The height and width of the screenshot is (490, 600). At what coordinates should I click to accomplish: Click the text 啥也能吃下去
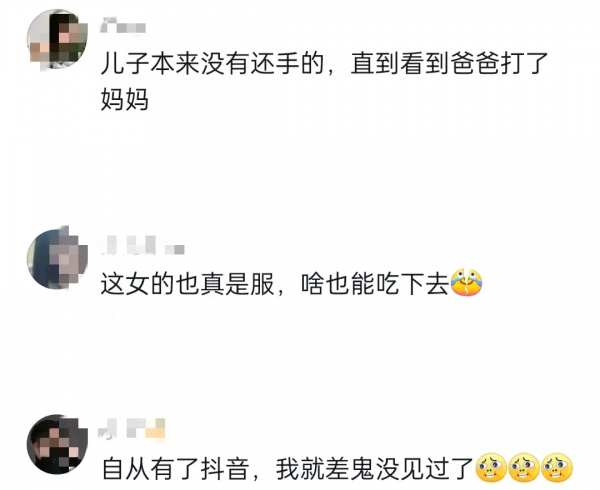(x=375, y=284)
